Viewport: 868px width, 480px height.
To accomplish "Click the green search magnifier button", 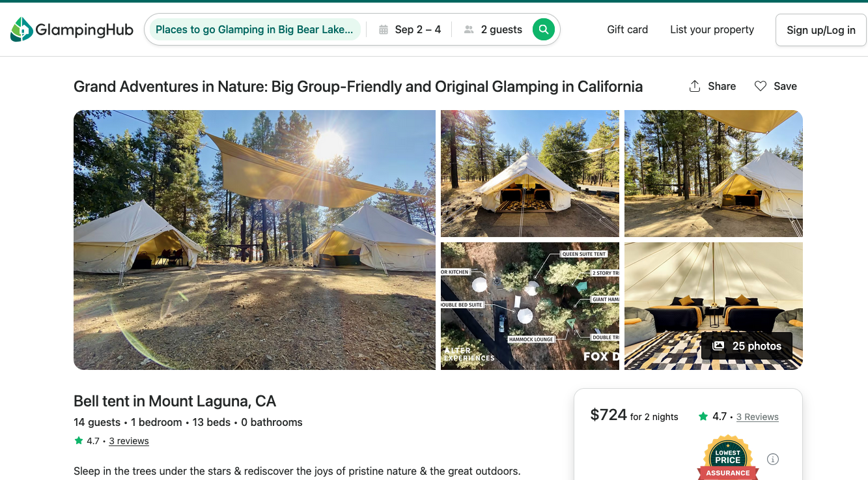I will 543,29.
